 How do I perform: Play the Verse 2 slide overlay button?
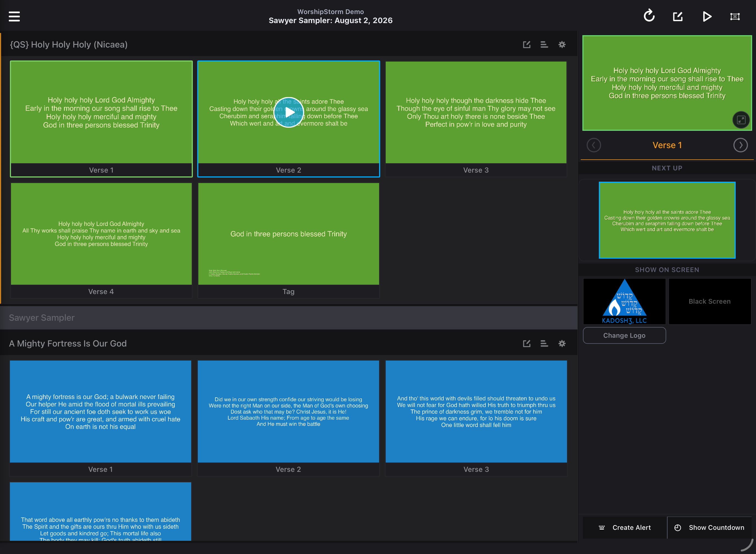[x=289, y=112]
